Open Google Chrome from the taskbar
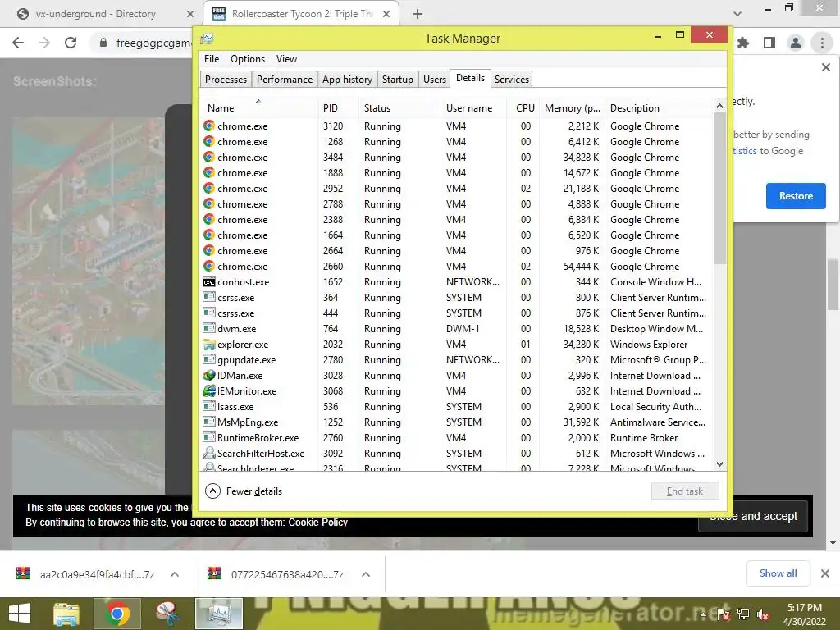 coord(117,614)
